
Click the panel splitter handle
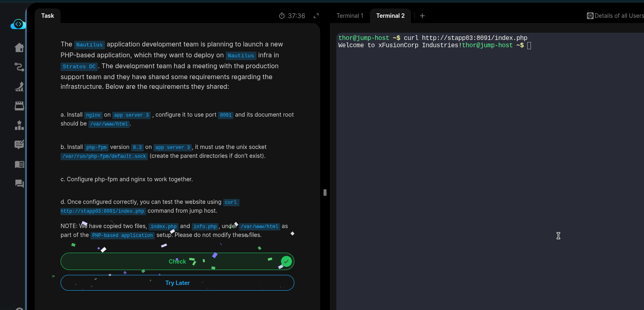(x=325, y=193)
